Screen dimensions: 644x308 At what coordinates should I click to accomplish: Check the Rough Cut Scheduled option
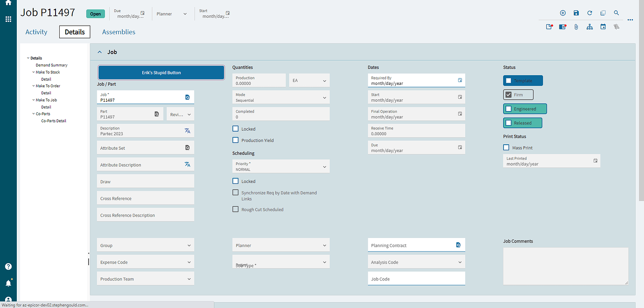(236, 209)
